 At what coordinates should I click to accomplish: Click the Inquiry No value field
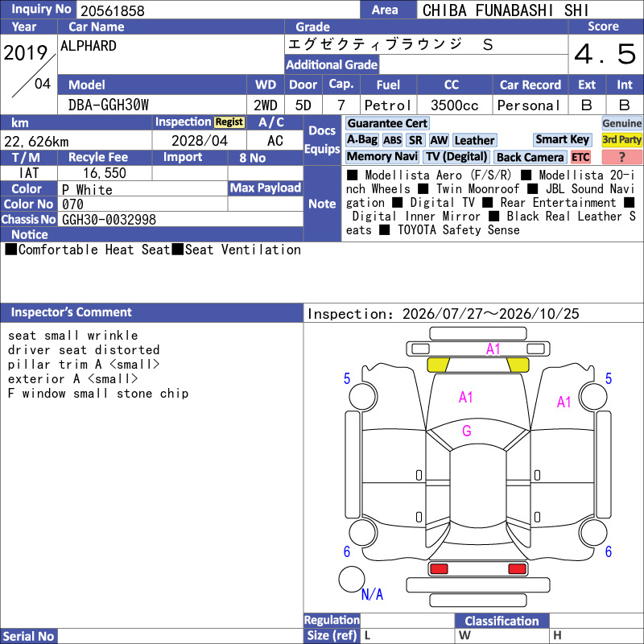217,10
